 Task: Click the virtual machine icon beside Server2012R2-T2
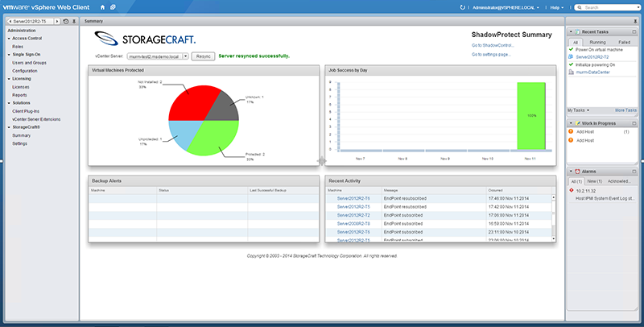[571, 57]
